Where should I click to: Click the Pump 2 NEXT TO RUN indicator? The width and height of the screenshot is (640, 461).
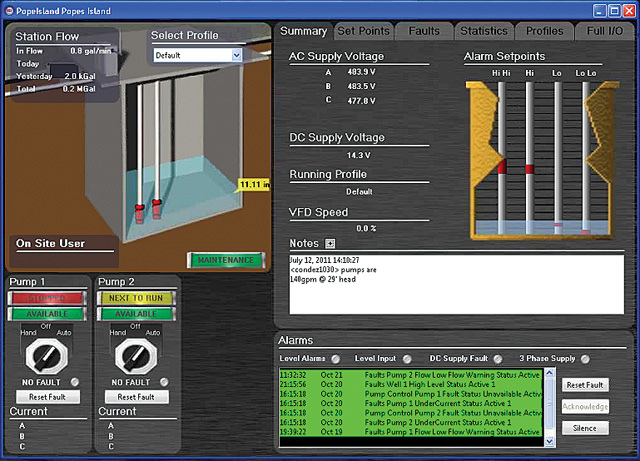click(137, 298)
